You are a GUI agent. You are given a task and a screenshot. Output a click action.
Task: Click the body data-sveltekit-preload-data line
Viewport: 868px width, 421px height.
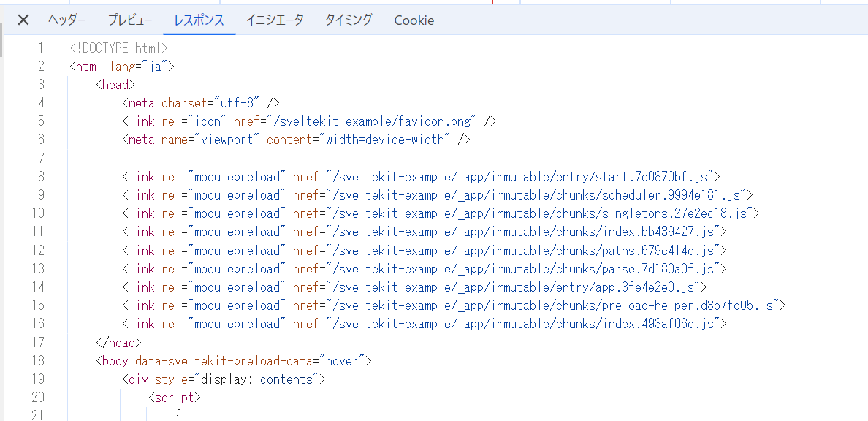[x=234, y=360]
